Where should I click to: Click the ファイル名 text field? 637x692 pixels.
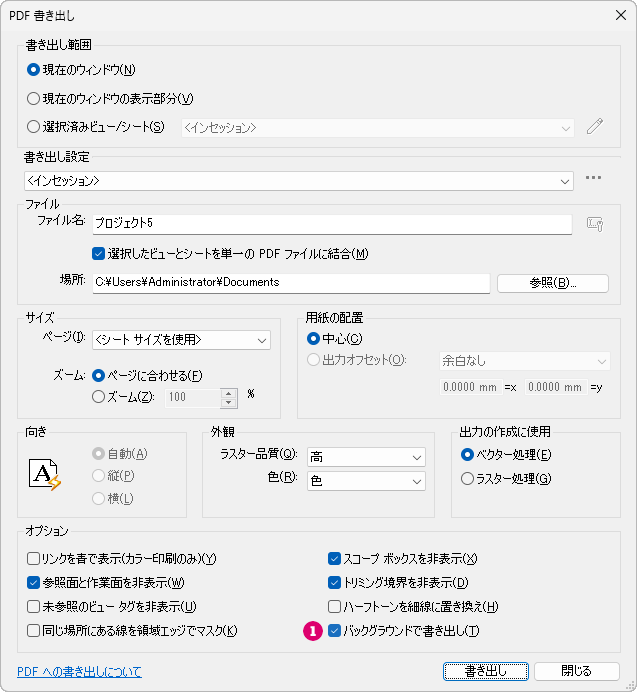click(x=330, y=223)
